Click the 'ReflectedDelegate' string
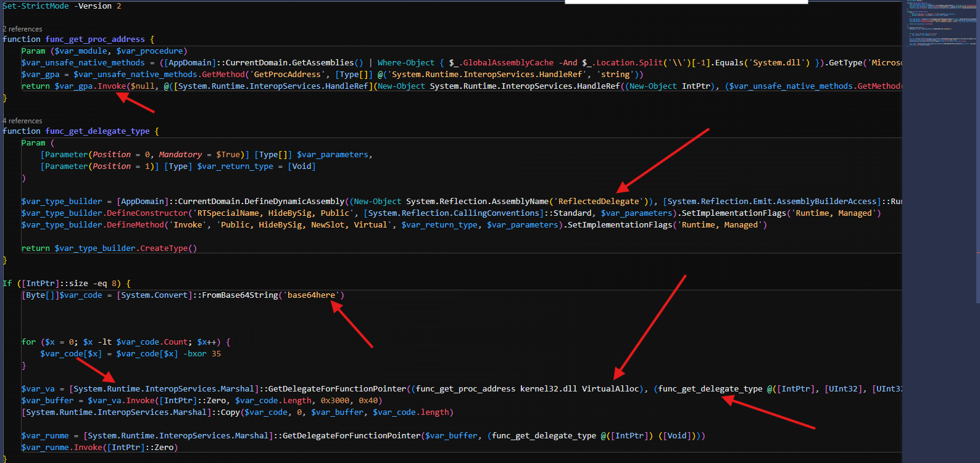This screenshot has height=463, width=980. tap(599, 201)
